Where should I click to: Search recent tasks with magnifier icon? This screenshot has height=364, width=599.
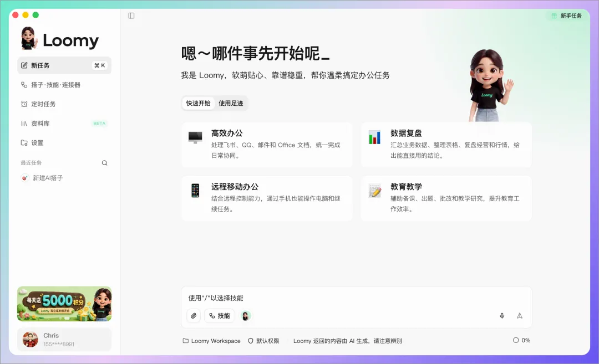(104, 163)
